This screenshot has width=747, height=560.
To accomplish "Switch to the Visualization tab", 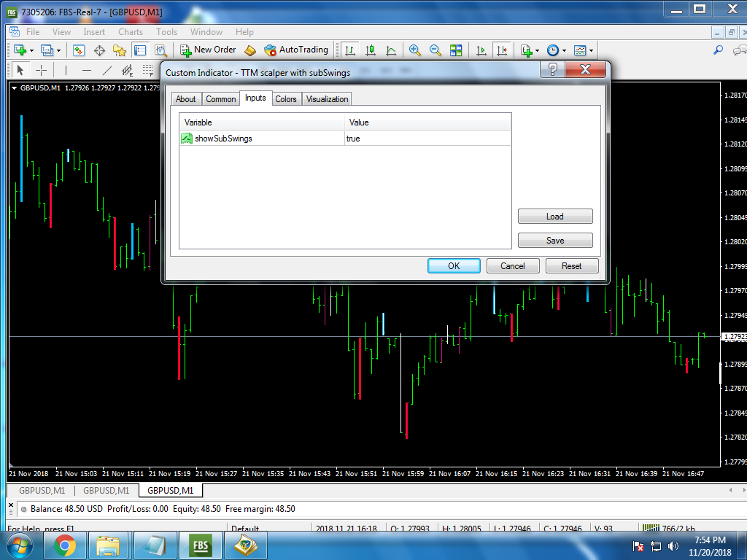I will click(x=327, y=99).
